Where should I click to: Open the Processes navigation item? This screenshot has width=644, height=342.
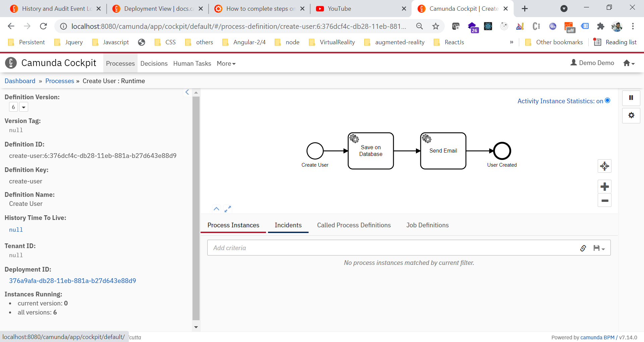120,64
